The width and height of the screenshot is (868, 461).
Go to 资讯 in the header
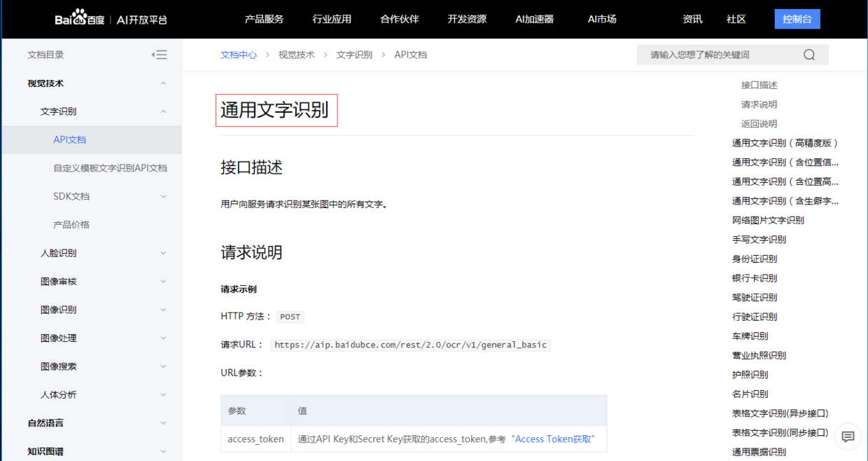coord(692,19)
